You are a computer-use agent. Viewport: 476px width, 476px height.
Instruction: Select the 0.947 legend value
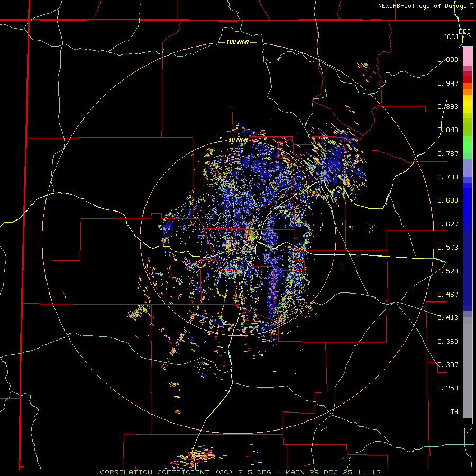pyautogui.click(x=448, y=83)
